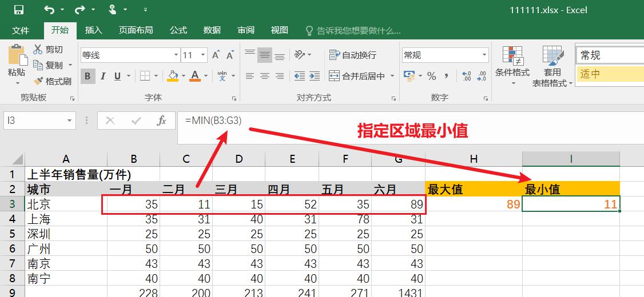
Task: Click the Tell Me 告诉我您想要做什么 search box
Action: pos(354,31)
